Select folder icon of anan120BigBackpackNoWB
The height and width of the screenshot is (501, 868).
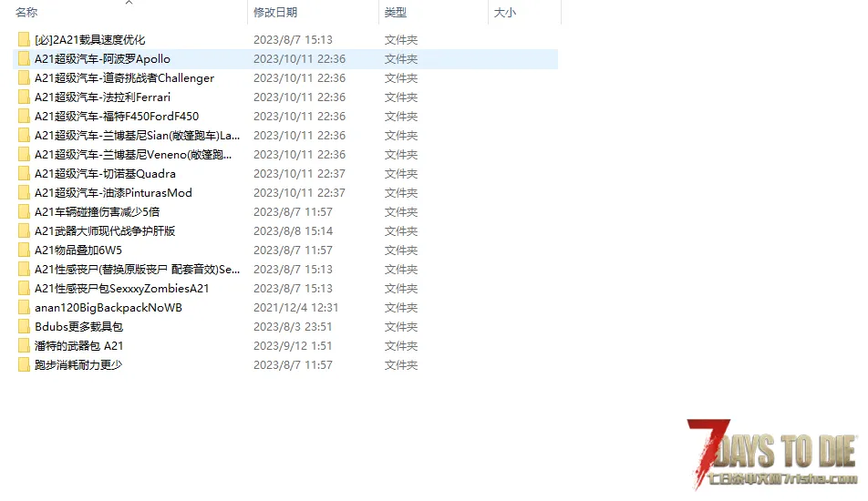click(x=24, y=308)
